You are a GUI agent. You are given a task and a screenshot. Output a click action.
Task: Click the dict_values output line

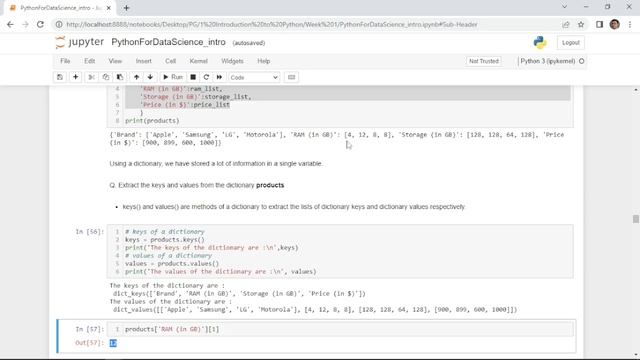(x=315, y=309)
